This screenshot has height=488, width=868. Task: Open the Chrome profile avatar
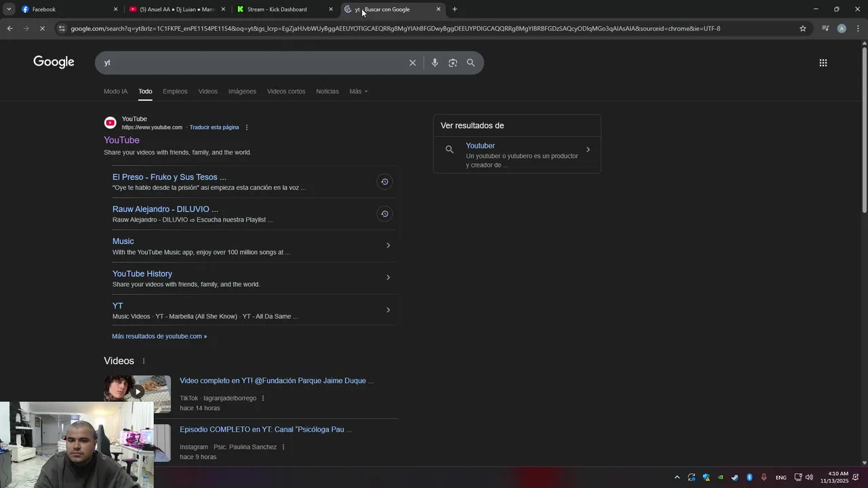[x=842, y=28]
